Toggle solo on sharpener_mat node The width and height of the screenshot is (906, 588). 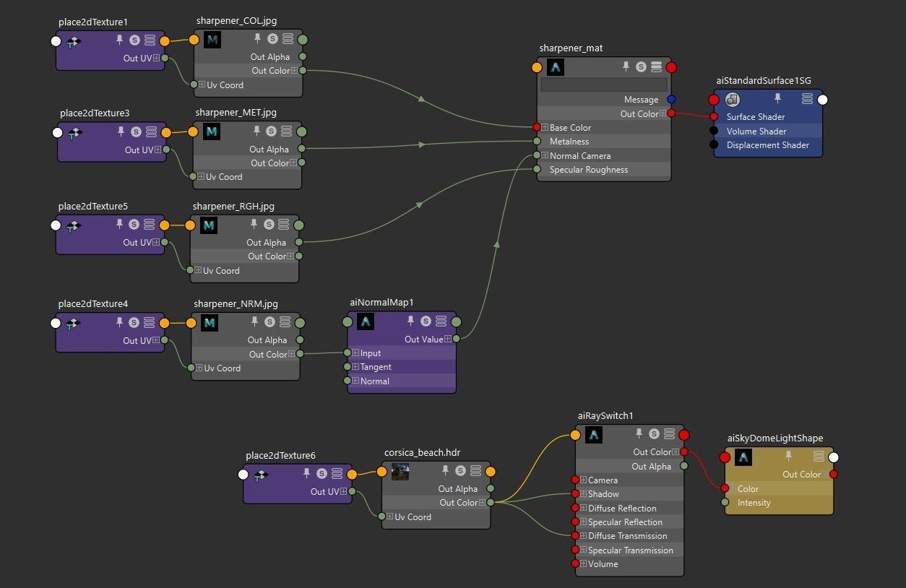[x=641, y=66]
